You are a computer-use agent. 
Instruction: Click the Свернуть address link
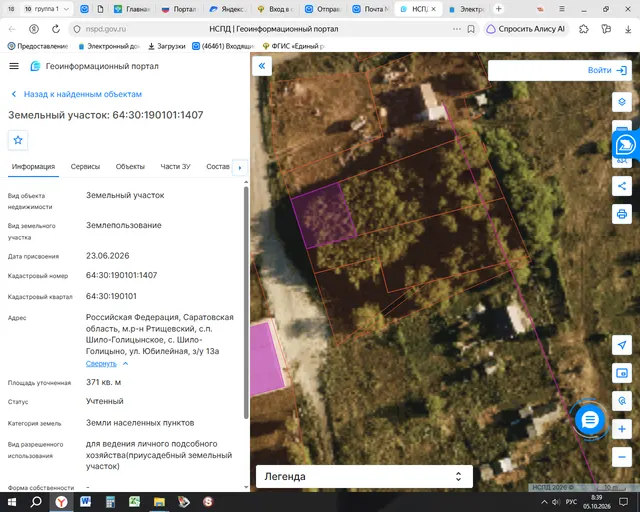pos(101,363)
